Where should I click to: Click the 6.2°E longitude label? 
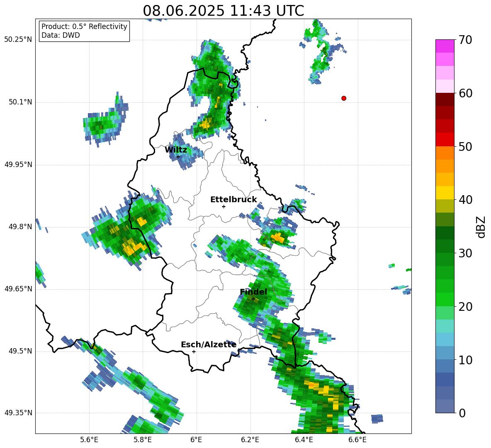(x=250, y=440)
